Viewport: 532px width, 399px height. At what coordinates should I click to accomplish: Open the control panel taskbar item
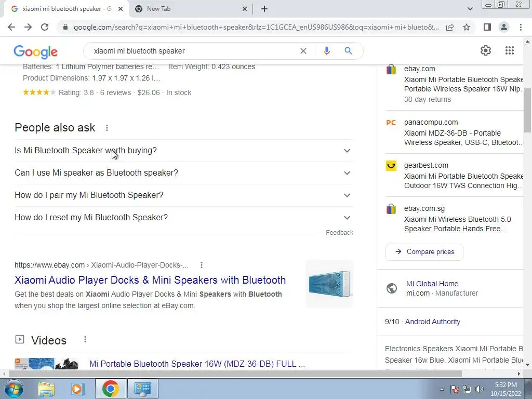tap(142, 389)
